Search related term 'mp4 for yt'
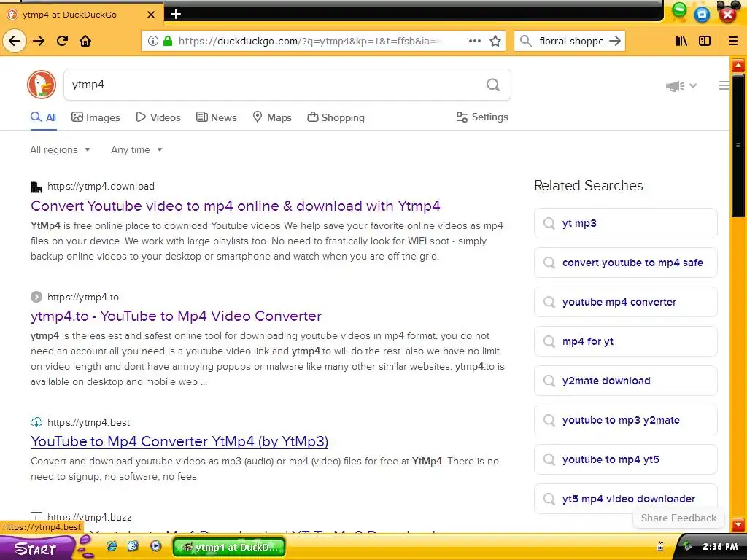 coord(625,341)
